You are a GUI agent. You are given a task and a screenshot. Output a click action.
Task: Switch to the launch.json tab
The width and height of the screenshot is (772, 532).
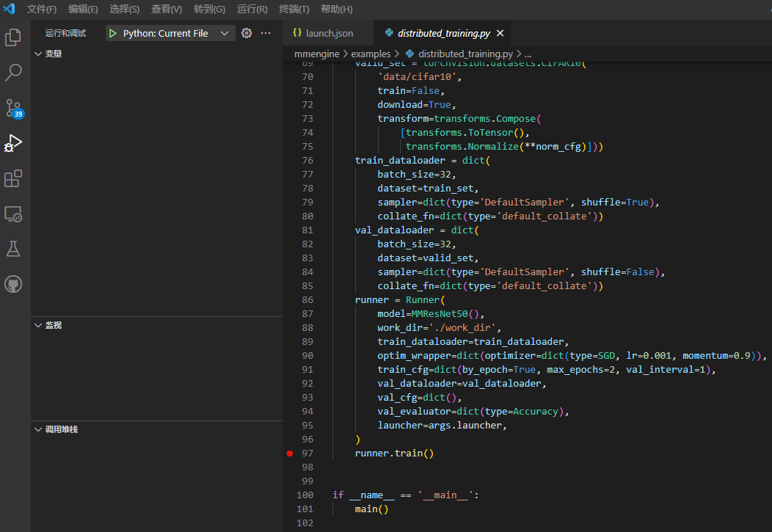point(327,33)
